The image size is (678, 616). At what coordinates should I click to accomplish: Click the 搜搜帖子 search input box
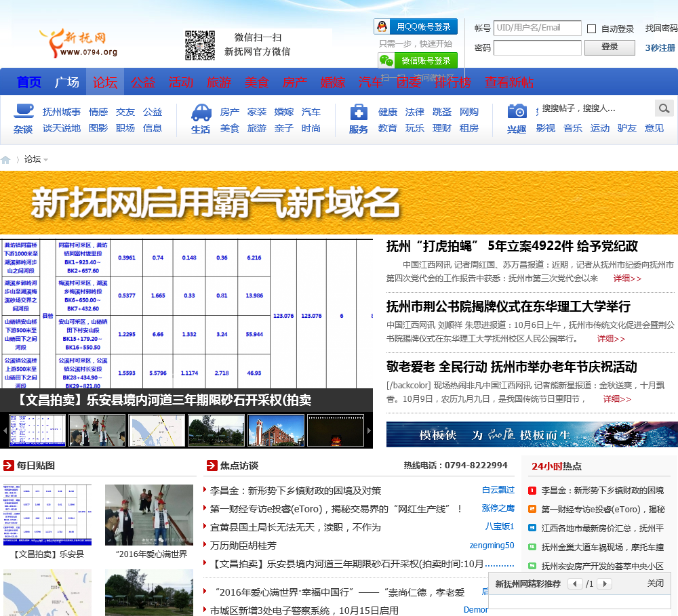[x=597, y=108]
